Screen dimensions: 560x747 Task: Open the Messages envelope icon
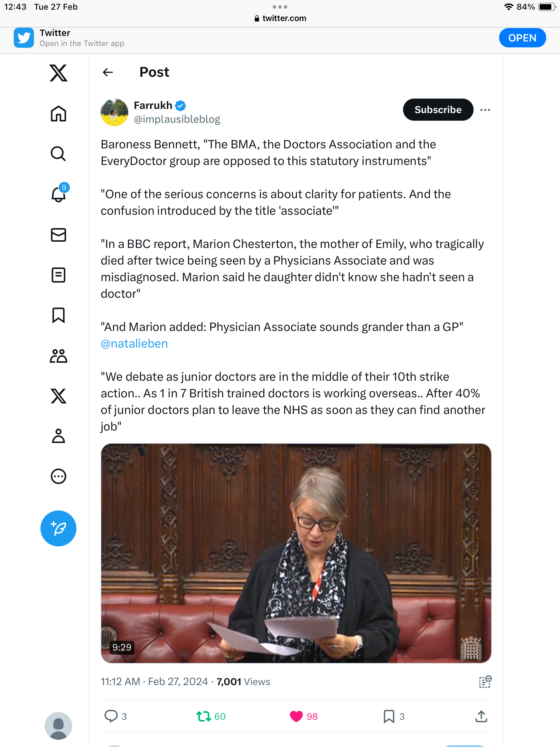click(x=58, y=235)
